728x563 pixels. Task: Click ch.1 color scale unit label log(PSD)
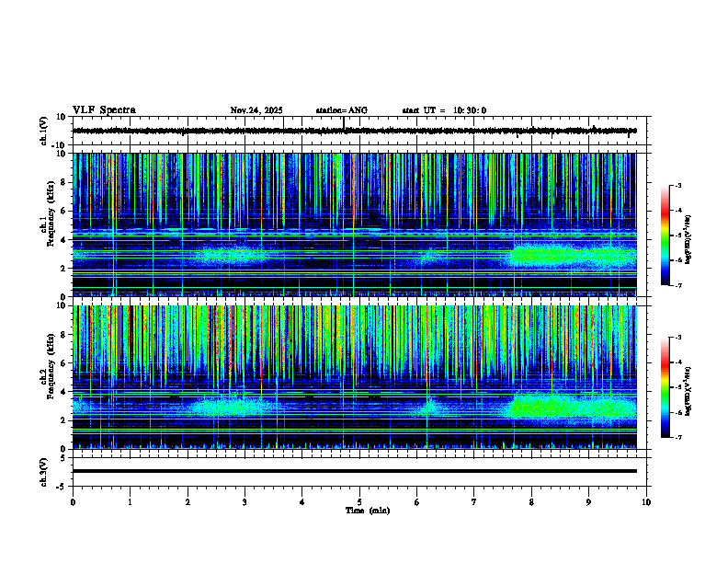[x=688, y=239]
